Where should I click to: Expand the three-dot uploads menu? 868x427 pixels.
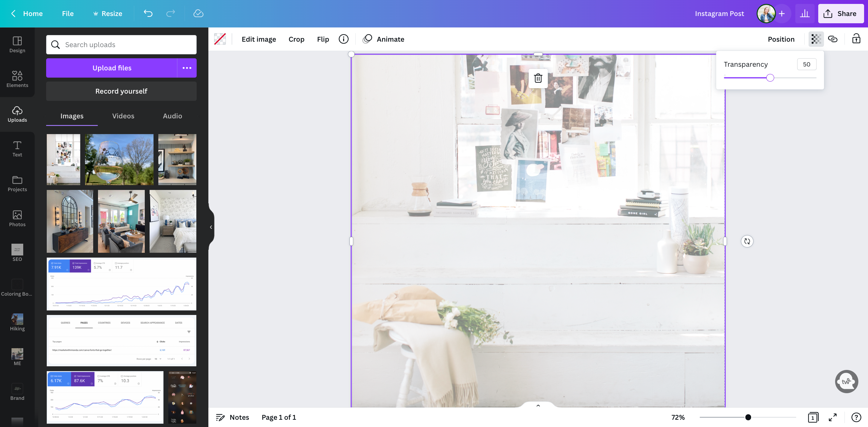point(187,68)
